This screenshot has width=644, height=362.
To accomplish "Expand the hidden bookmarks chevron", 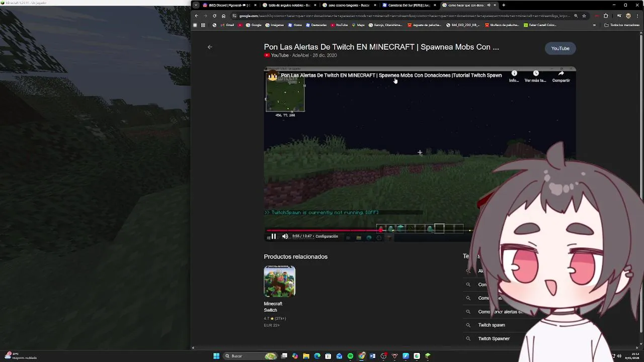I will 594,25.
